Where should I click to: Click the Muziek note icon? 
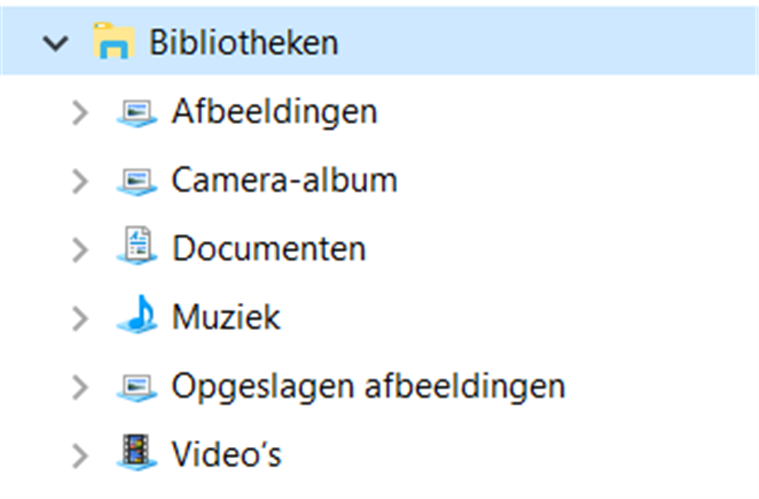point(137,314)
